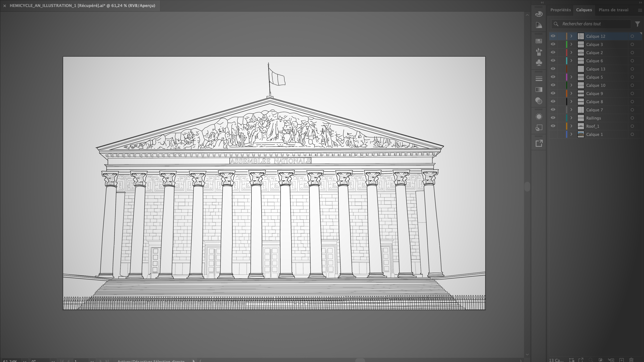Hide Calque 12 with its eye icon
This screenshot has width=644, height=362.
pyautogui.click(x=553, y=36)
